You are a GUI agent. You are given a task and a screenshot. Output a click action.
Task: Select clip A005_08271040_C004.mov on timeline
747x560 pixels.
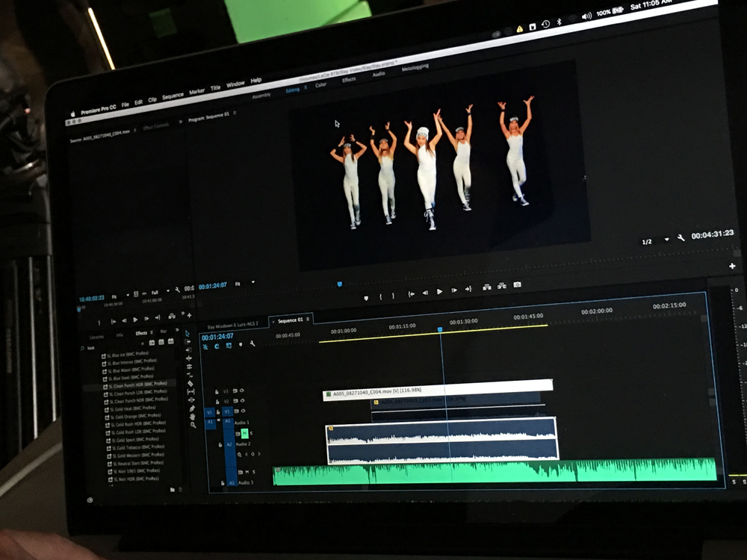tap(437, 388)
